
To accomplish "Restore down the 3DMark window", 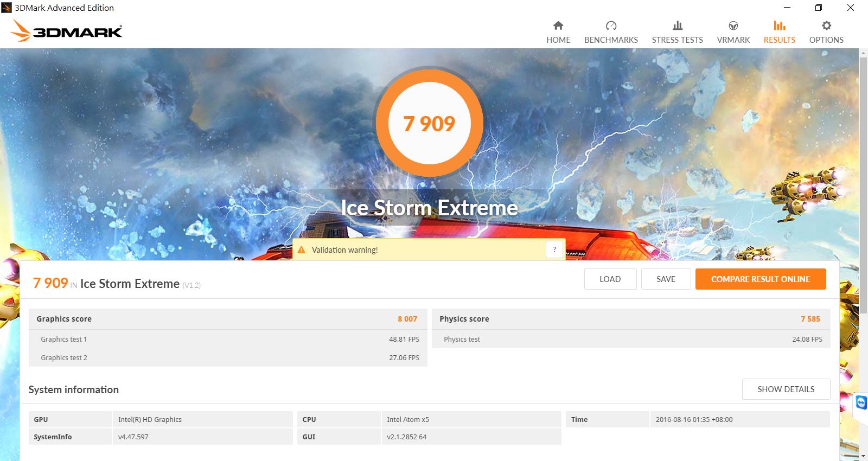I will click(x=819, y=8).
